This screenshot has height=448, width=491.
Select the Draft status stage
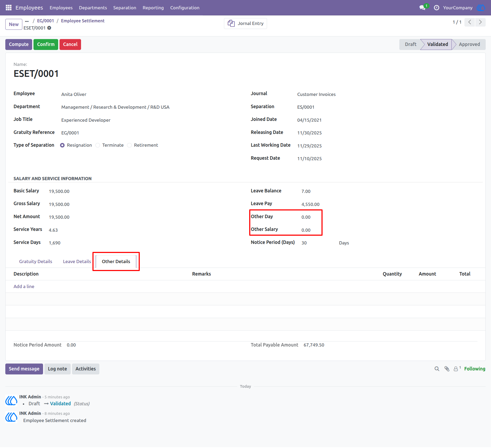410,44
